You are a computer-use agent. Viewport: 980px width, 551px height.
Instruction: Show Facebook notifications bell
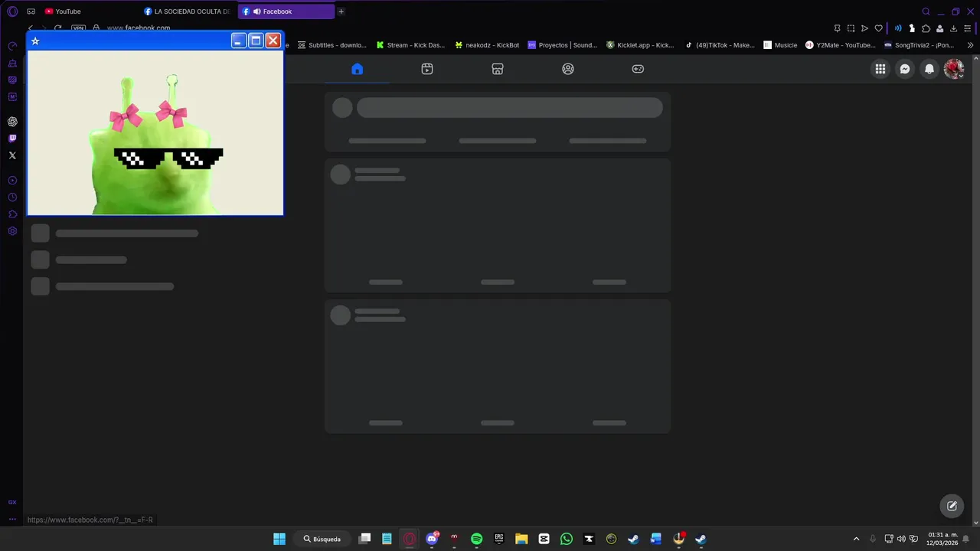(x=929, y=69)
